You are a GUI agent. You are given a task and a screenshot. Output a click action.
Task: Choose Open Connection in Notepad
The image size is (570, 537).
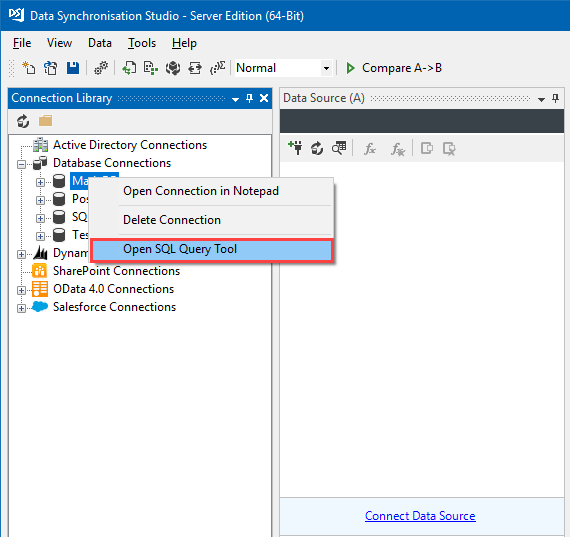(212, 191)
